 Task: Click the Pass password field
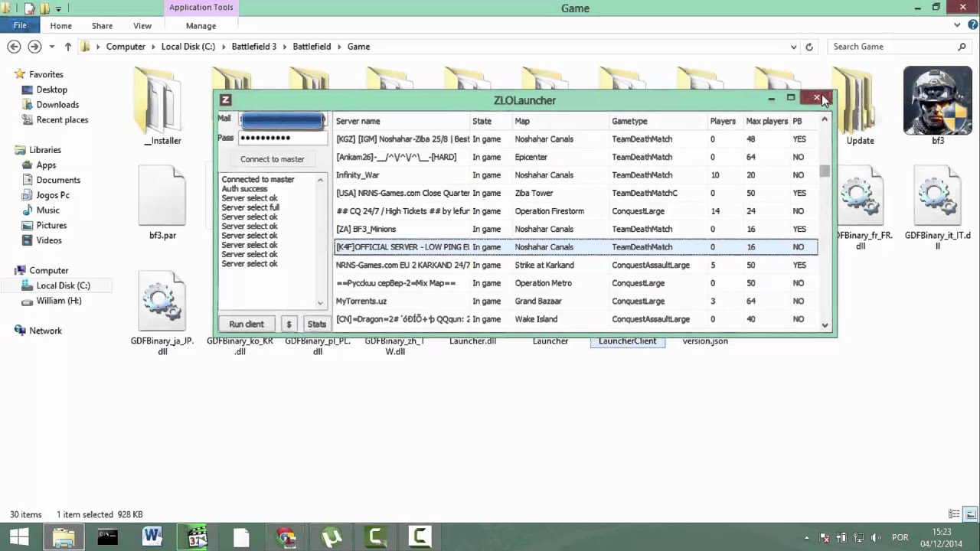[x=283, y=138]
